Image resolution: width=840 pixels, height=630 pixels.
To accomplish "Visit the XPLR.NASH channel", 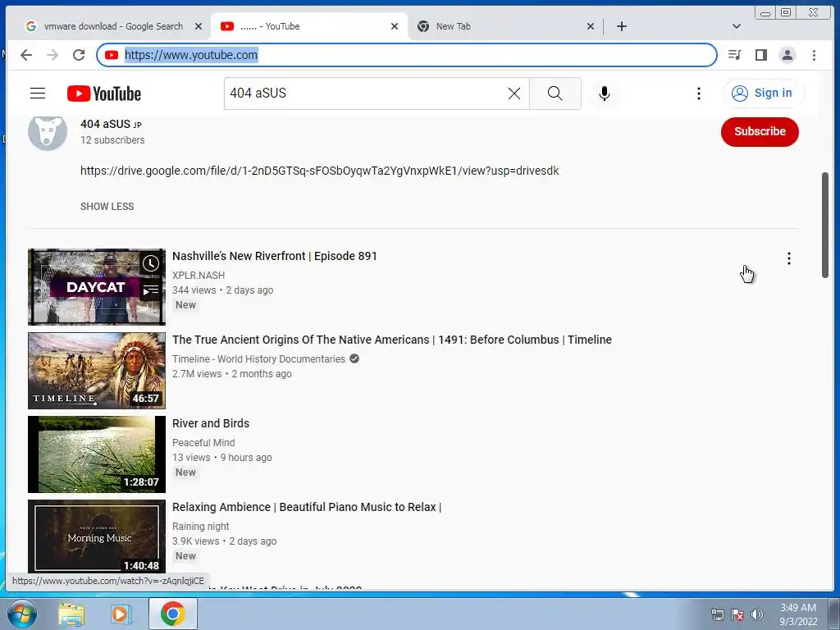I will point(199,276).
